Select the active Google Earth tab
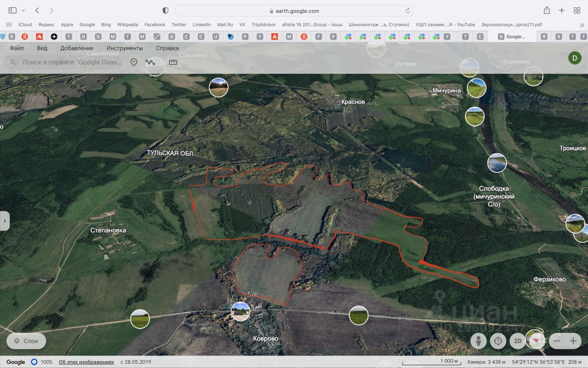The width and height of the screenshot is (588, 368). (x=512, y=36)
